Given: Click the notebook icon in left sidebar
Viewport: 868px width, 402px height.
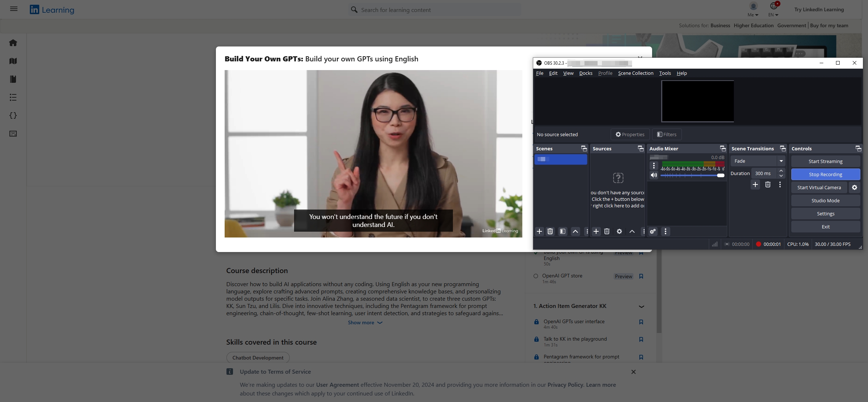Looking at the screenshot, I should click(x=13, y=79).
